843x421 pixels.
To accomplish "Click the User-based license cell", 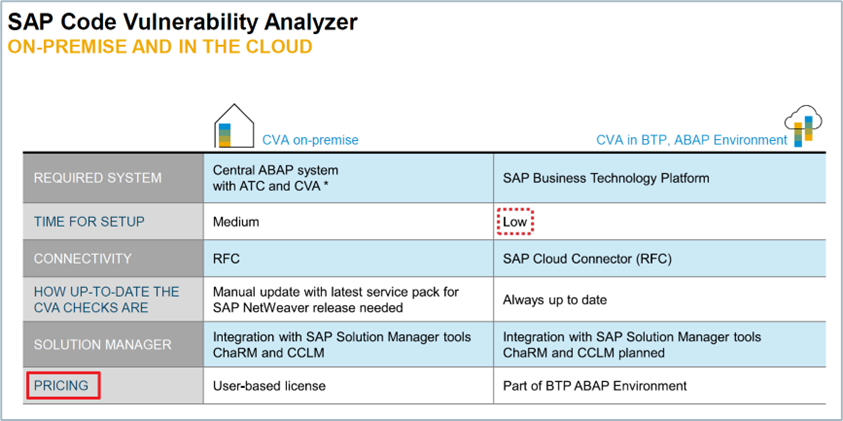I will pyautogui.click(x=269, y=386).
